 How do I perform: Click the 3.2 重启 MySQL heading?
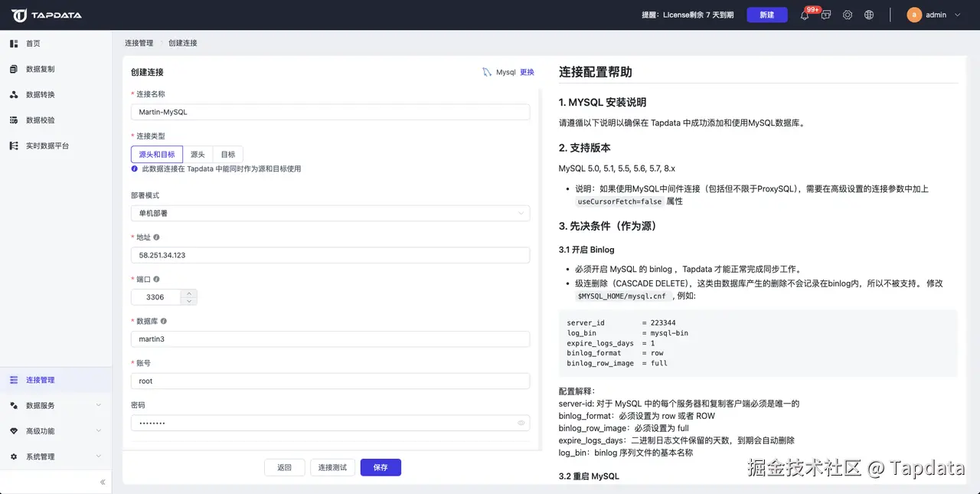tap(589, 476)
